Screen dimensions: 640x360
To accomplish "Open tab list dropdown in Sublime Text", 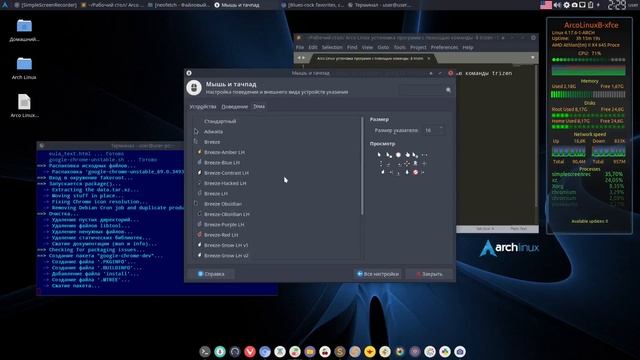I will click(x=533, y=58).
